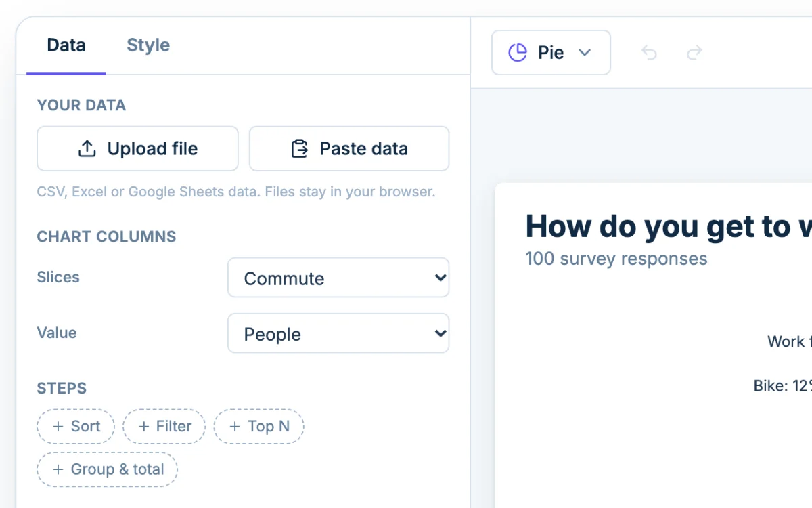Click the redo arrow icon
This screenshot has width=812, height=508.
coord(694,52)
